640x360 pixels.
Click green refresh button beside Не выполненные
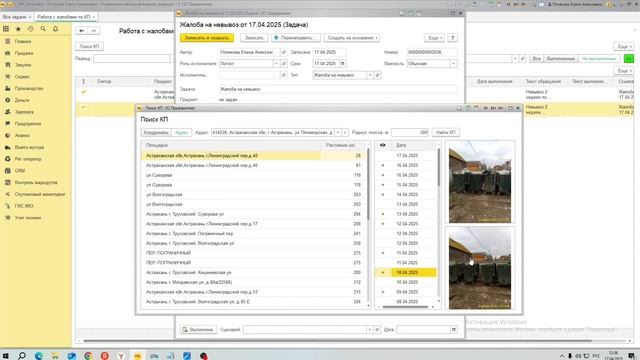629,59
